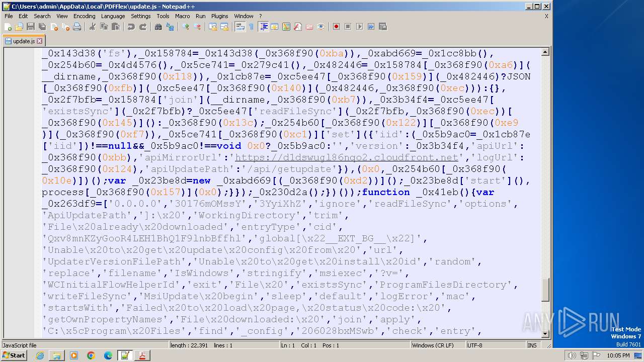Open the Plugins menu
Image resolution: width=644 pixels, height=362 pixels.
click(x=220, y=16)
